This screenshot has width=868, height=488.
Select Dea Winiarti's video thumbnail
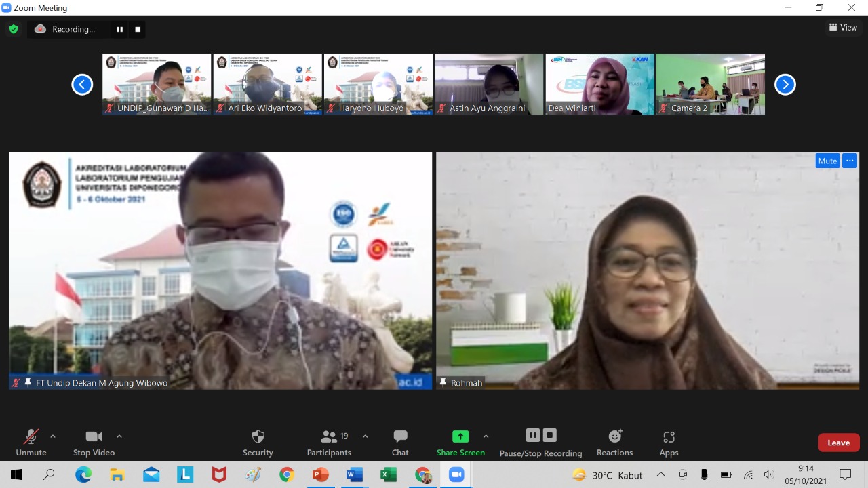pyautogui.click(x=599, y=84)
